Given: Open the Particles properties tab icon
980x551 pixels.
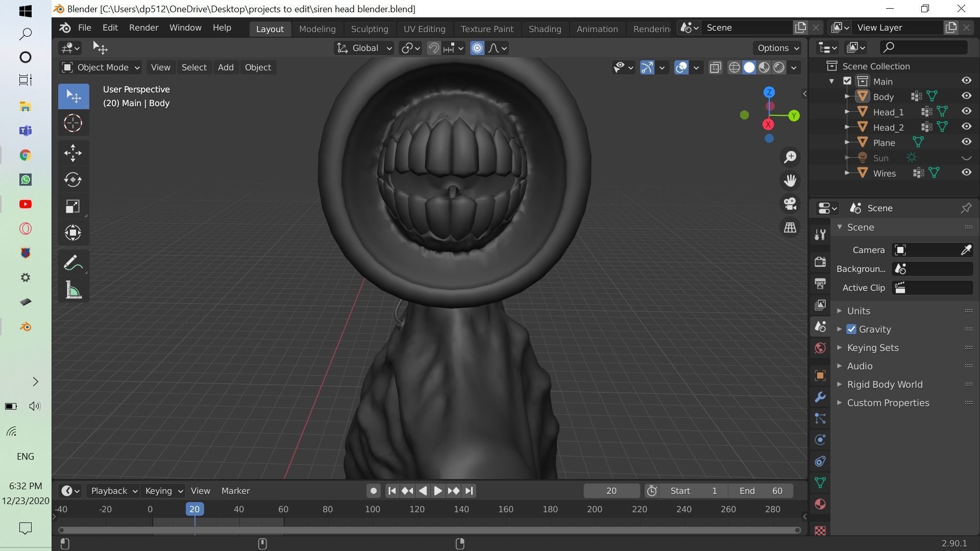Looking at the screenshot, I should (820, 418).
